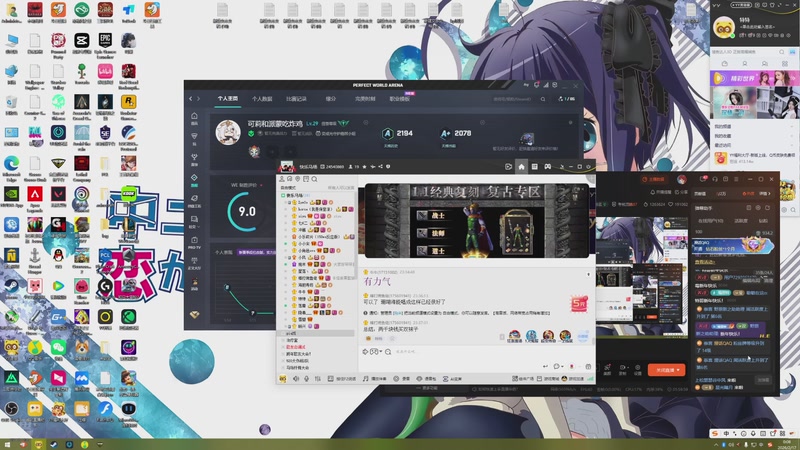Click the 分享 link in the streaming window
The image size is (800, 450).
click(x=682, y=192)
